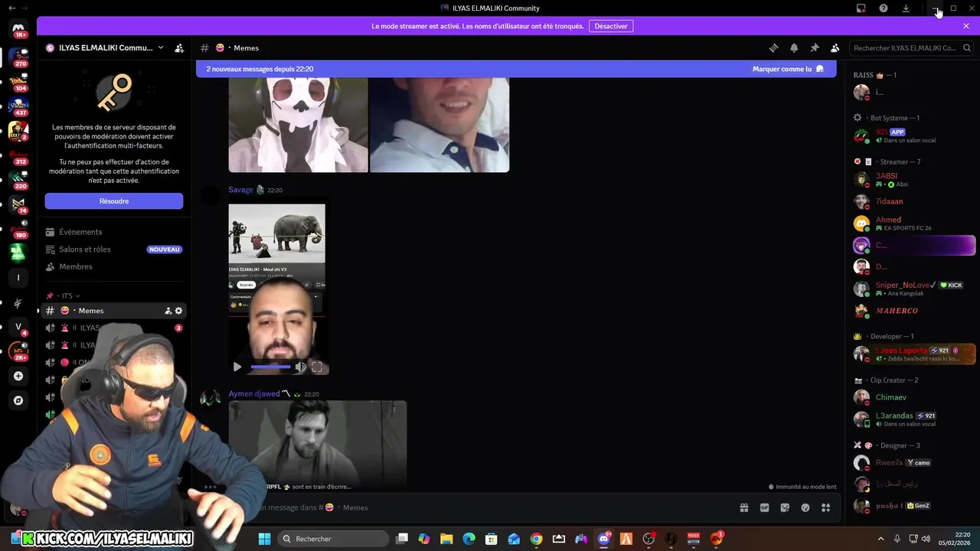
Task: Open the sticker picker
Action: (x=785, y=507)
